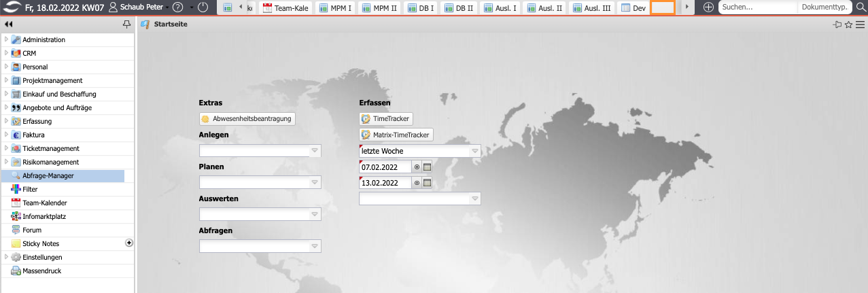The image size is (868, 293).
Task: Click the application logo in the top-left
Action: coord(12,7)
